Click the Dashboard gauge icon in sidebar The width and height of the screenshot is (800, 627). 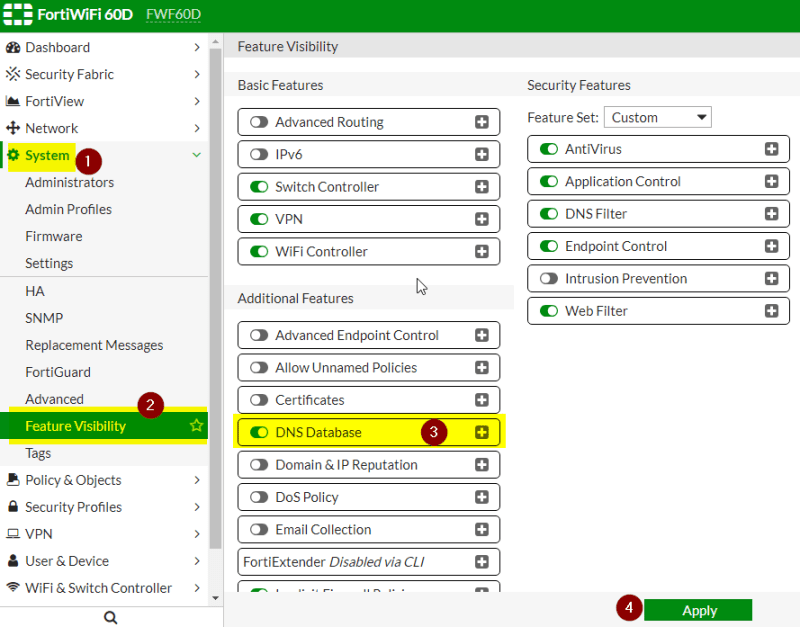tap(13, 47)
